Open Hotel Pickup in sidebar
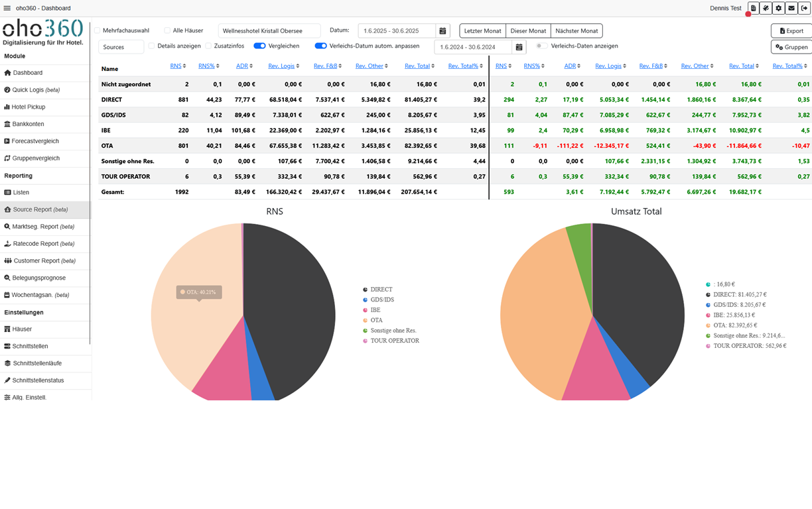 44,107
